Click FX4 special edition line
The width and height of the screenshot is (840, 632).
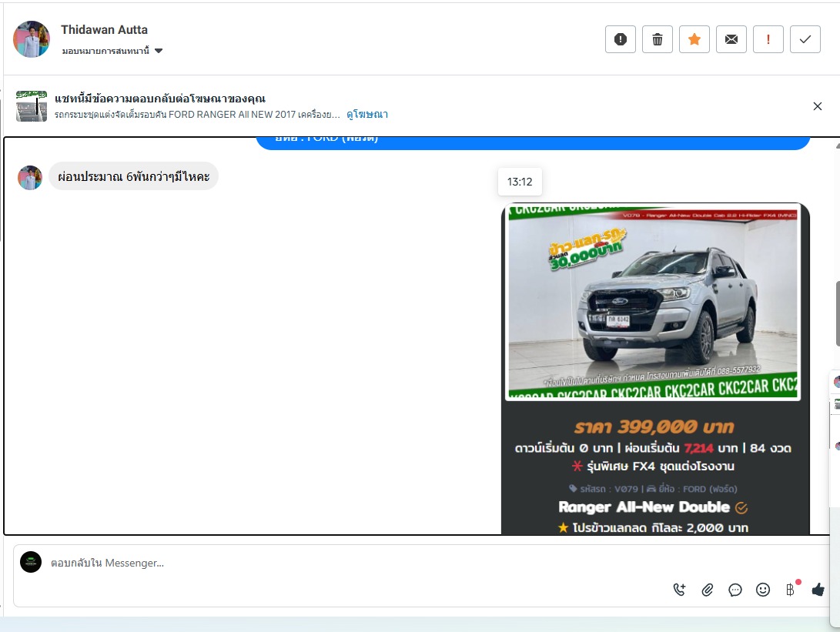[653, 466]
